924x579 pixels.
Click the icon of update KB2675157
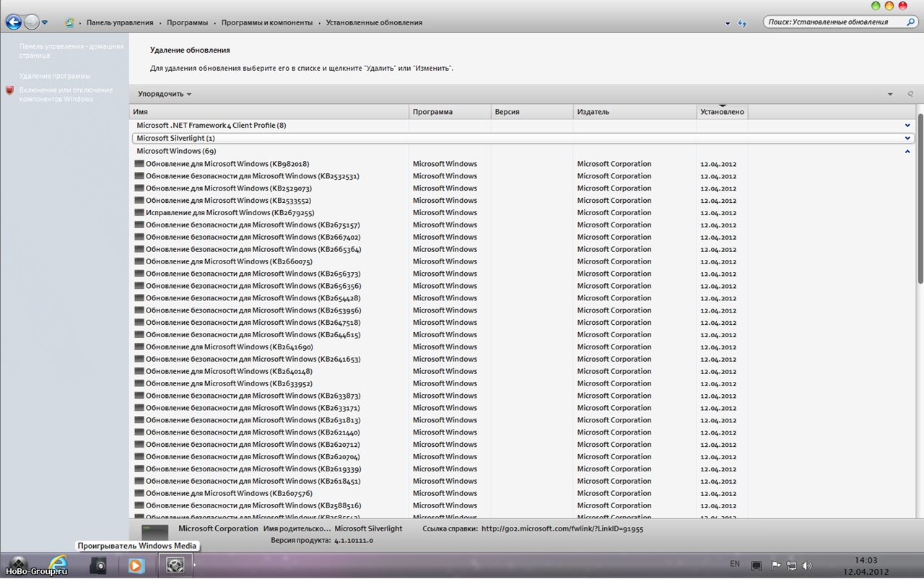pos(139,225)
